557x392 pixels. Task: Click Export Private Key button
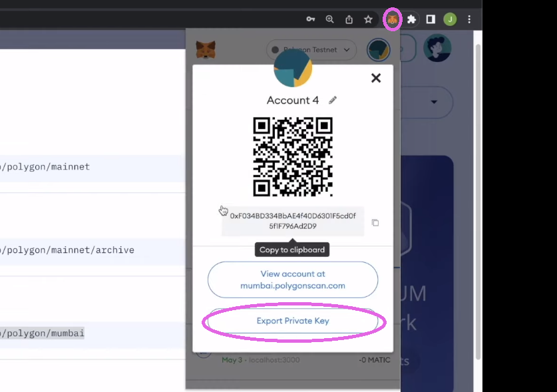(293, 321)
